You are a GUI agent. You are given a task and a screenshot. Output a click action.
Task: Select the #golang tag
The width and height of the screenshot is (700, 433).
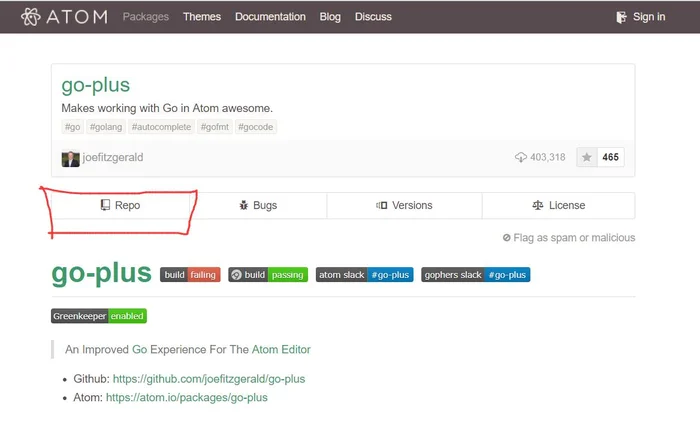click(106, 127)
